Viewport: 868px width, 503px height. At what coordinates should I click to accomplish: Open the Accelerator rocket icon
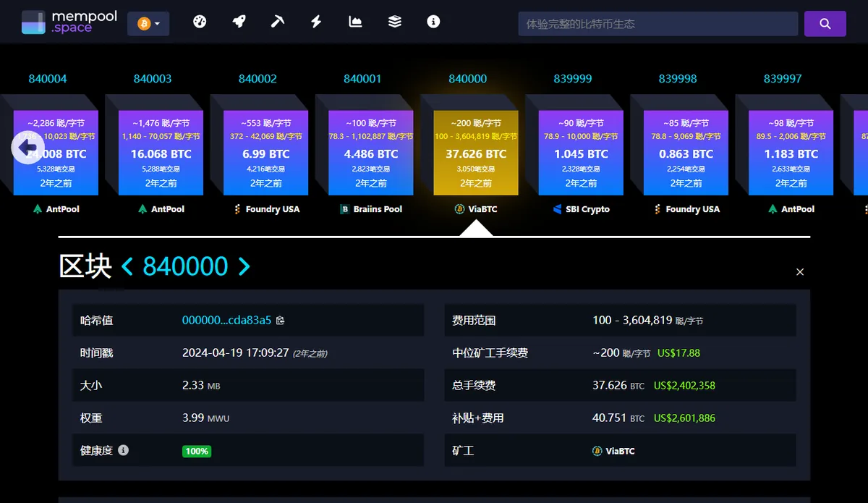coord(239,22)
